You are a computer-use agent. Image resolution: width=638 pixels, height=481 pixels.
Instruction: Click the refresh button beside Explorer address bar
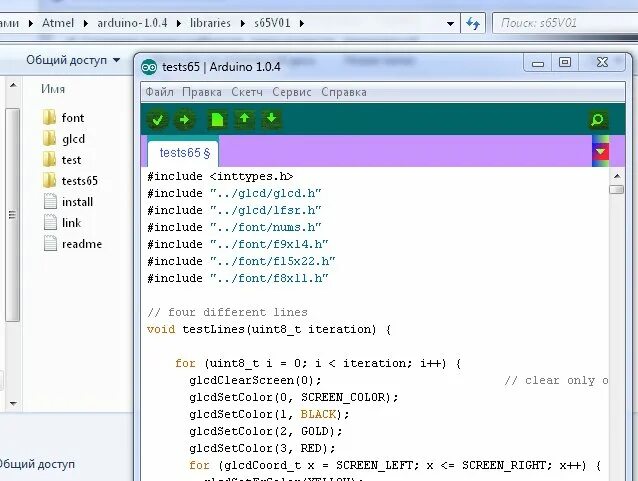point(473,23)
